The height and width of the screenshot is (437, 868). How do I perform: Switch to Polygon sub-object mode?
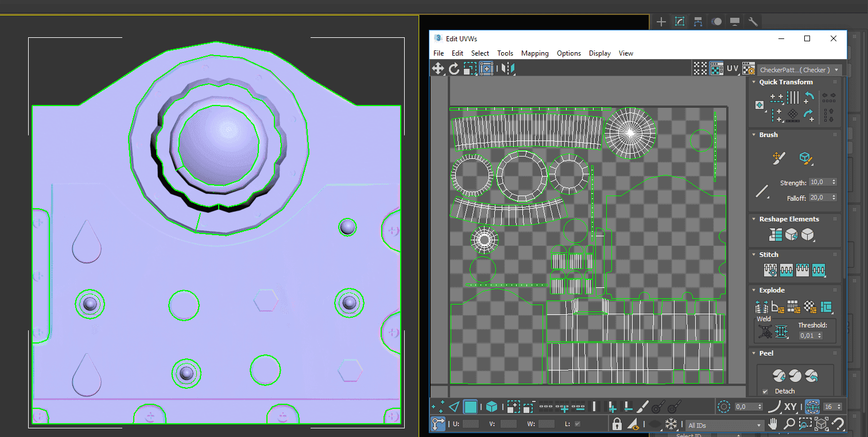(470, 407)
